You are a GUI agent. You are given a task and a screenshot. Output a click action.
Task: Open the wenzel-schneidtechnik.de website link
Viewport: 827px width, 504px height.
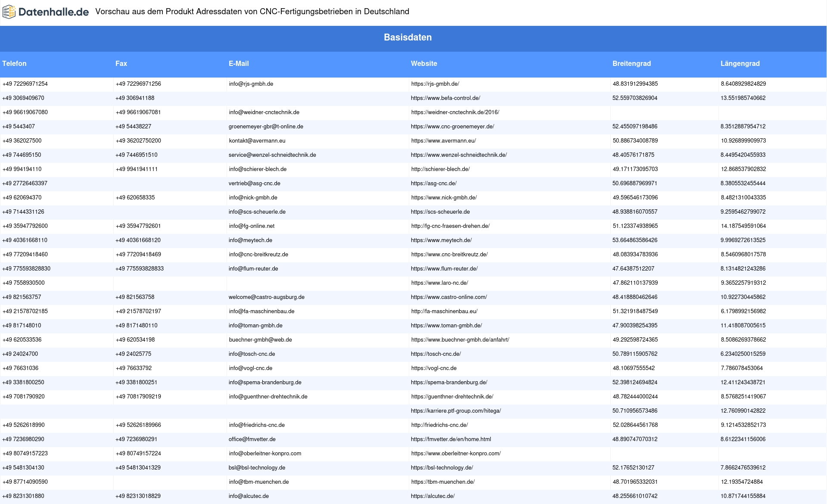(459, 155)
